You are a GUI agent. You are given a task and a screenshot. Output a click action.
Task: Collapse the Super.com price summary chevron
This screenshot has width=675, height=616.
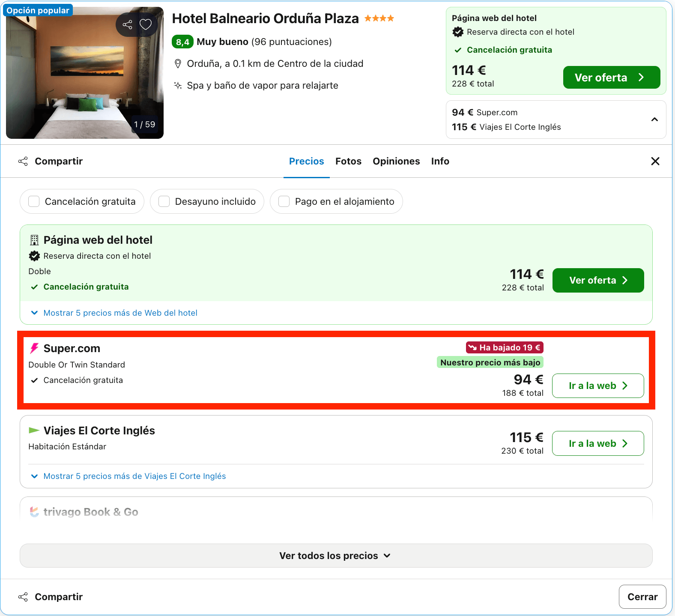654,120
